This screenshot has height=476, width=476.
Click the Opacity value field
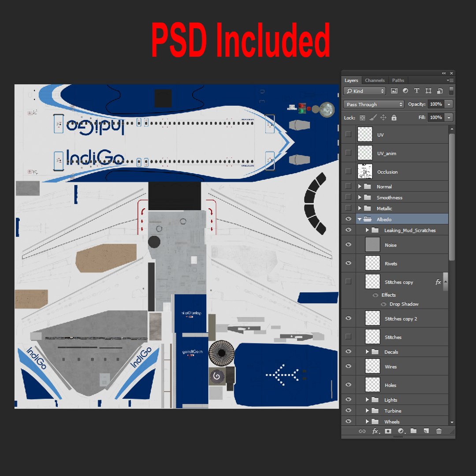point(436,104)
